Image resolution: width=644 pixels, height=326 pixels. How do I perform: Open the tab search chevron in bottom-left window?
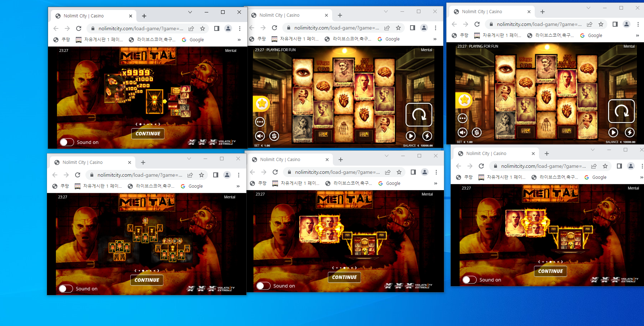(189, 159)
